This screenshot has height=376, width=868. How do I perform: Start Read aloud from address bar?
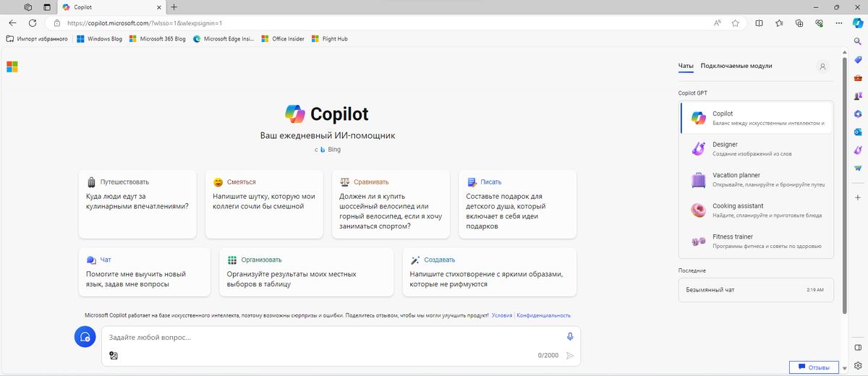[x=718, y=23]
